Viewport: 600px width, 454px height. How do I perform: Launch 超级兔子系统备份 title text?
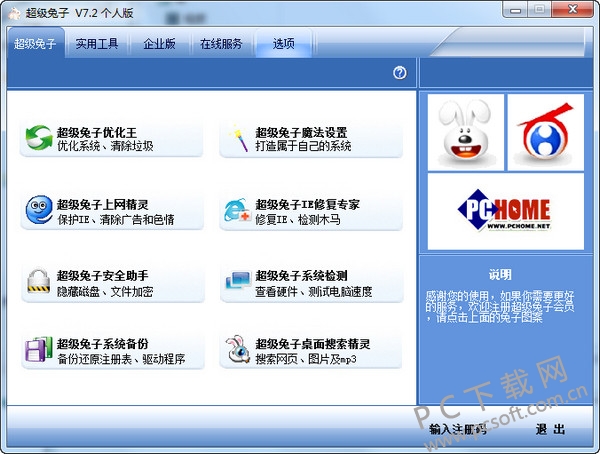pos(103,344)
